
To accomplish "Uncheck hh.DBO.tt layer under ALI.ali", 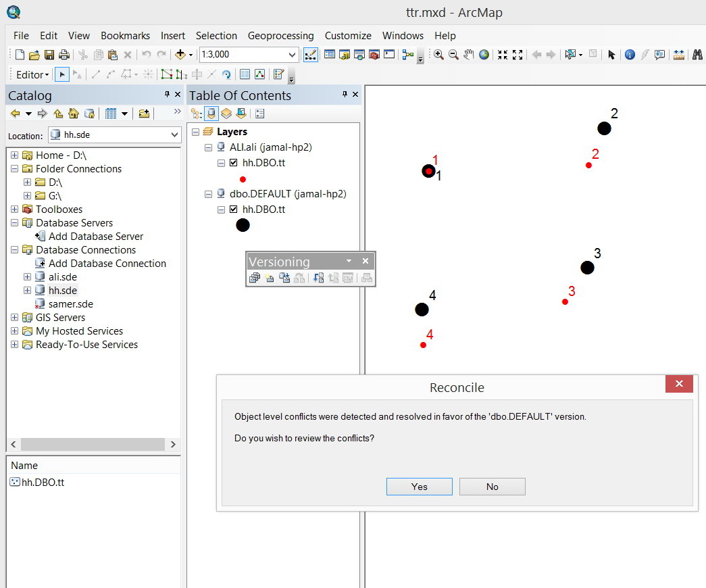I will point(233,163).
